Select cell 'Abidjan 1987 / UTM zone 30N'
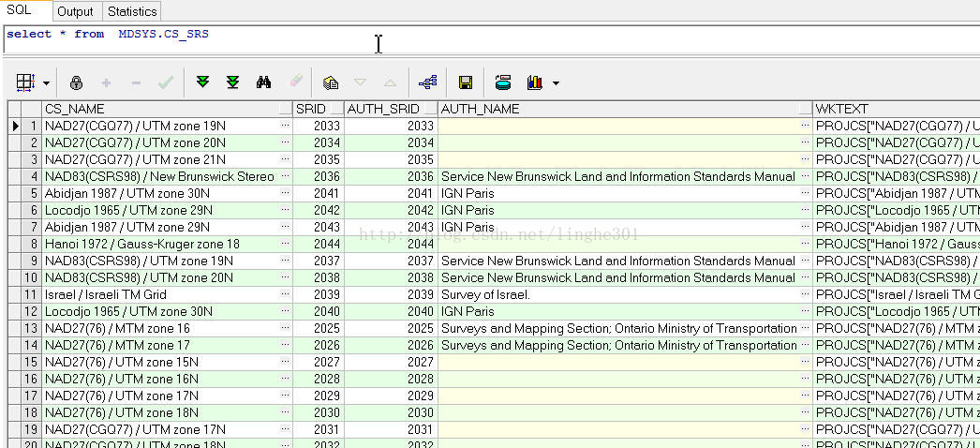 tap(160, 194)
